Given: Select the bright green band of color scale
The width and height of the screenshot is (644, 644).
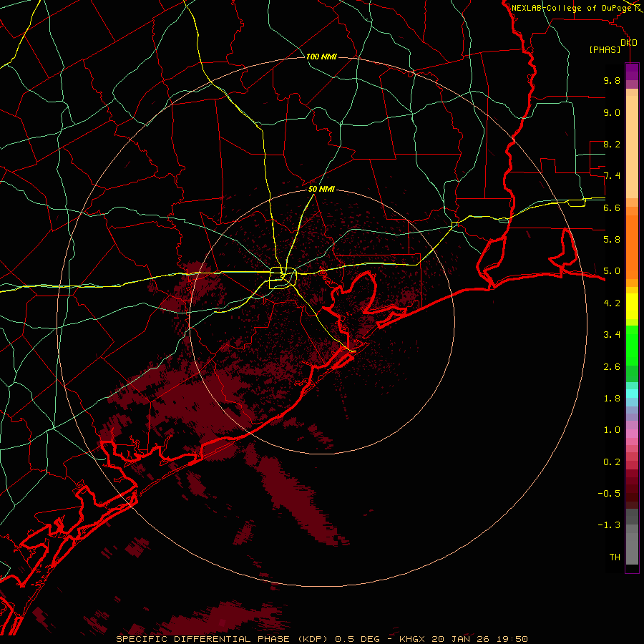Looking at the screenshot, I should pos(632,346).
